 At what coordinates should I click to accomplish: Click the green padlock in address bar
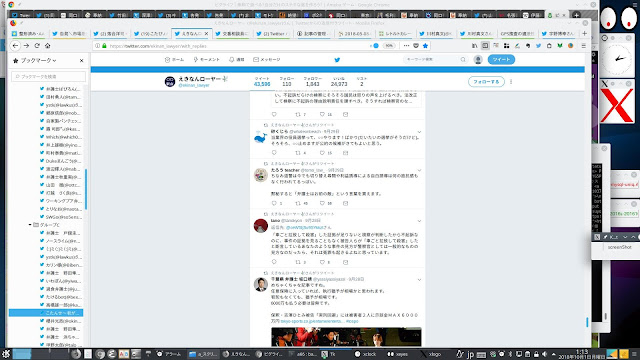104,46
